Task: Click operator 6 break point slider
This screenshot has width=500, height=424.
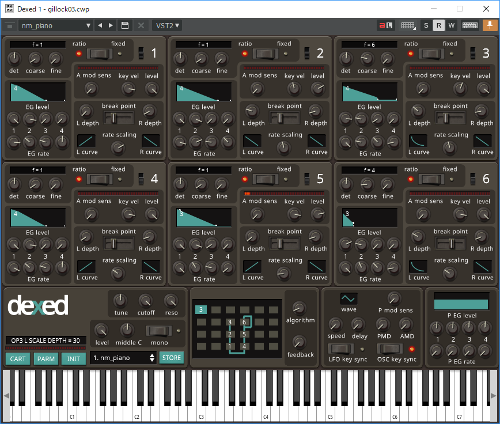Action: 451,244
